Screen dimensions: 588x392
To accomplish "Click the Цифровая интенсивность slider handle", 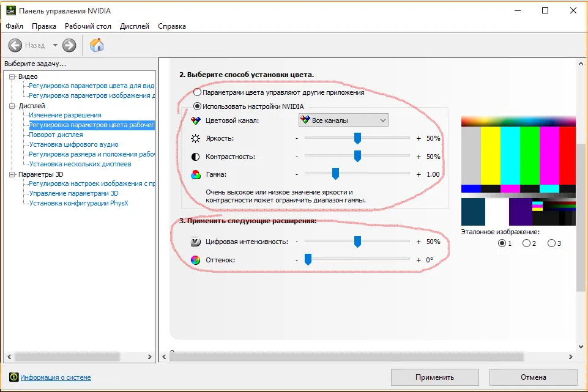I will [357, 242].
